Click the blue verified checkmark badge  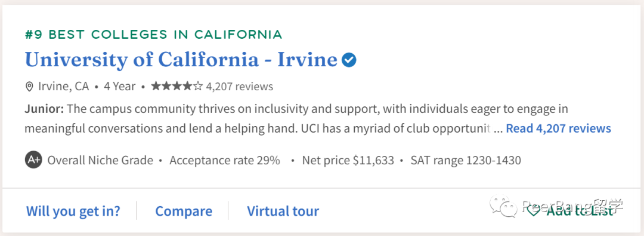pos(349,60)
